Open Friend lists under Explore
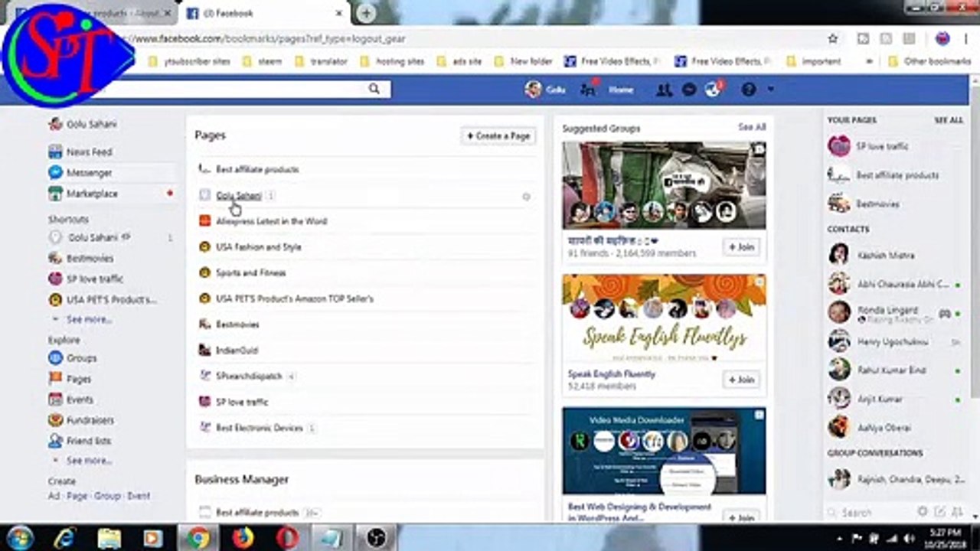The width and height of the screenshot is (980, 551). (88, 441)
